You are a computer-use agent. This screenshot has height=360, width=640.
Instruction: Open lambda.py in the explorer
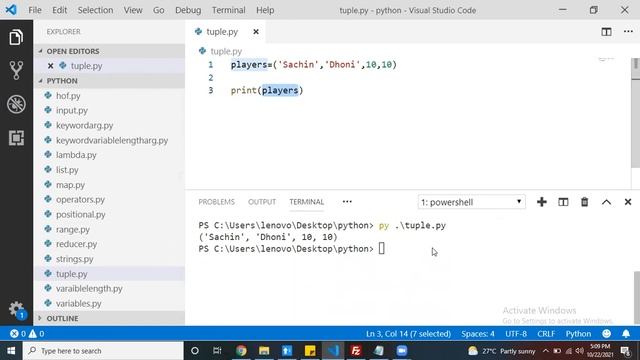[x=110, y=155]
